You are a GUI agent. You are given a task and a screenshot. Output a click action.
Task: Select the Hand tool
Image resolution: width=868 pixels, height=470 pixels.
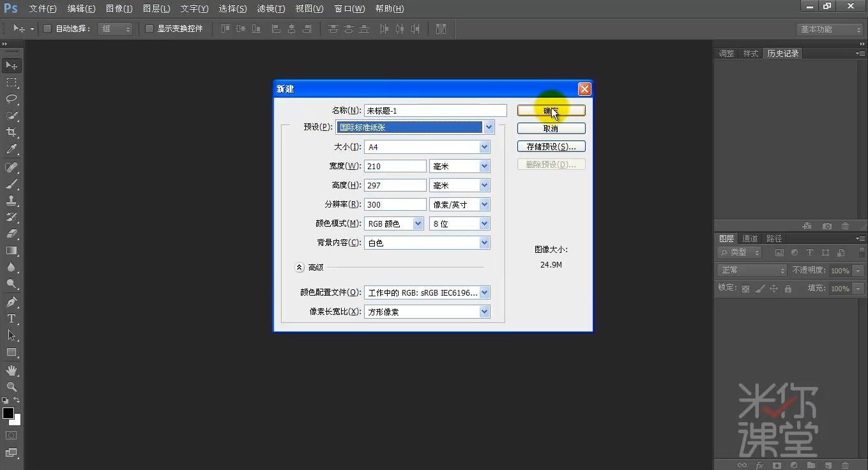click(11, 370)
